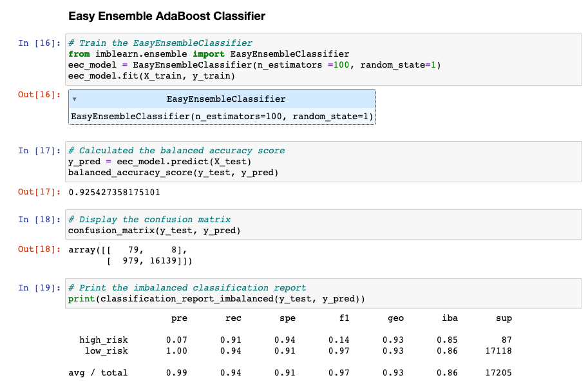The height and width of the screenshot is (391, 588).
Task: Click the eec_model assignment line with n_estimators =100
Action: (x=254, y=65)
